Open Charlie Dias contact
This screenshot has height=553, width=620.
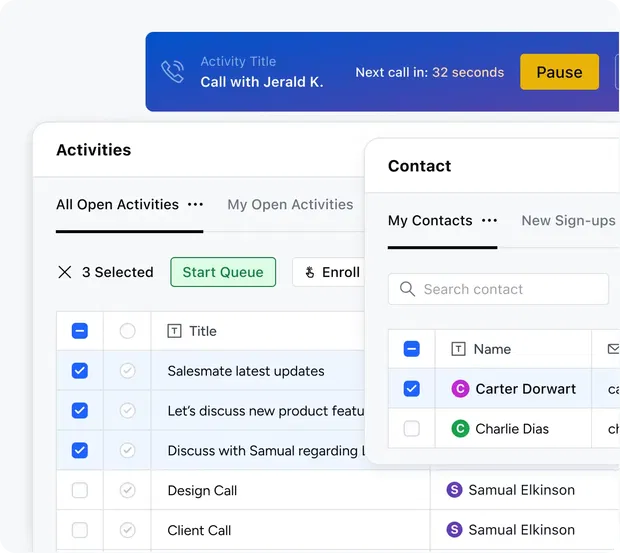512,428
